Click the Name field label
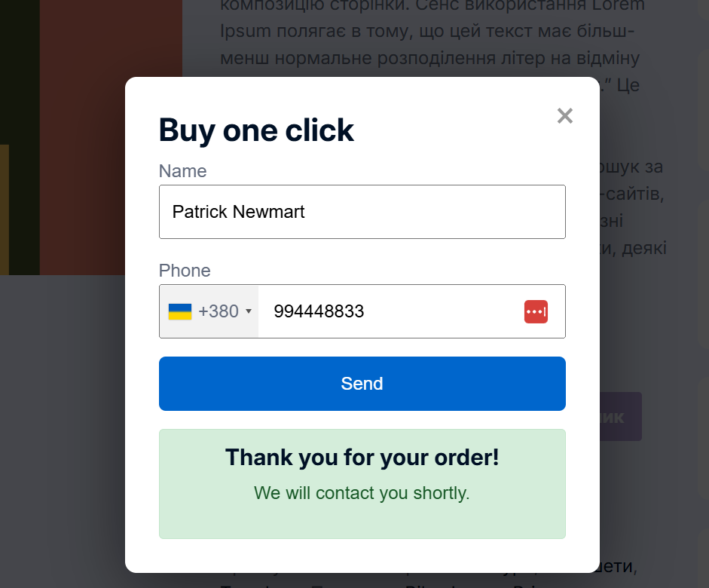The width and height of the screenshot is (709, 588). [182, 171]
